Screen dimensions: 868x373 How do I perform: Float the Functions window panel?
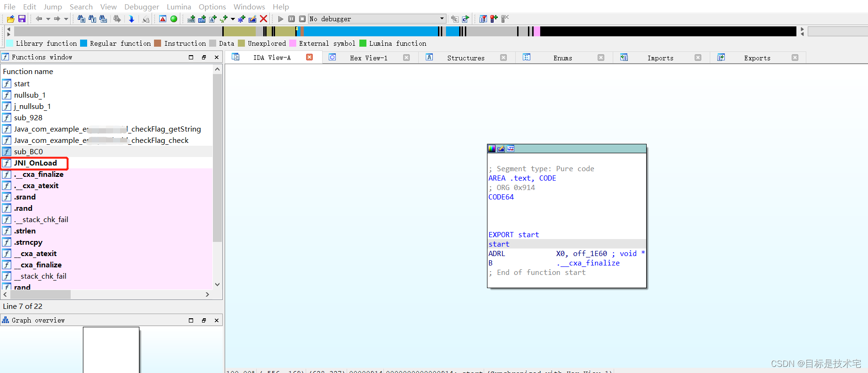point(204,57)
